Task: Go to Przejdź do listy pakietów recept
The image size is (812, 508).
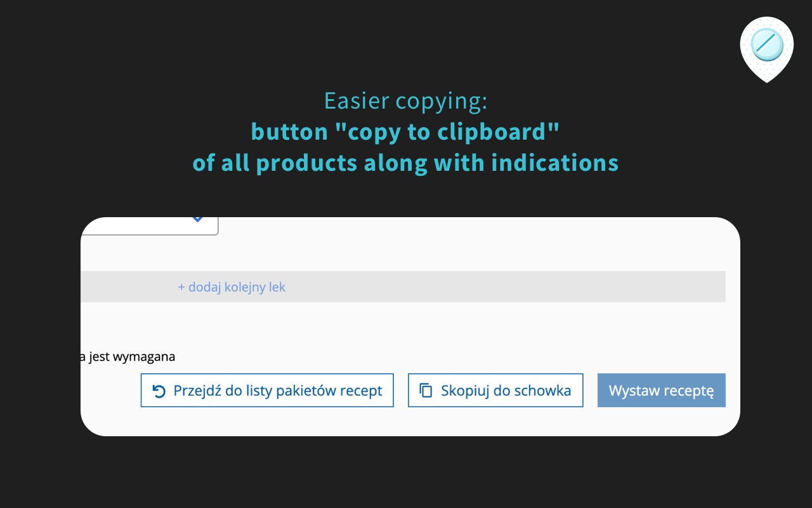Action: tap(267, 391)
